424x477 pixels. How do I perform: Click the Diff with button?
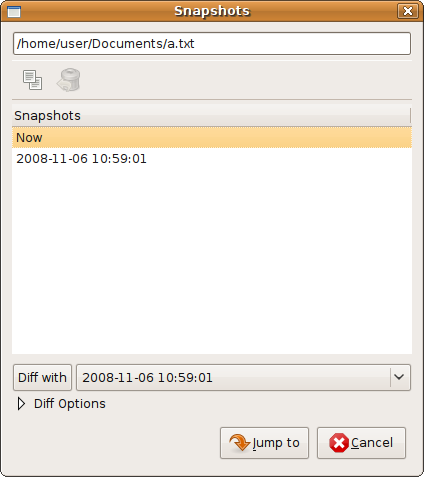(42, 377)
